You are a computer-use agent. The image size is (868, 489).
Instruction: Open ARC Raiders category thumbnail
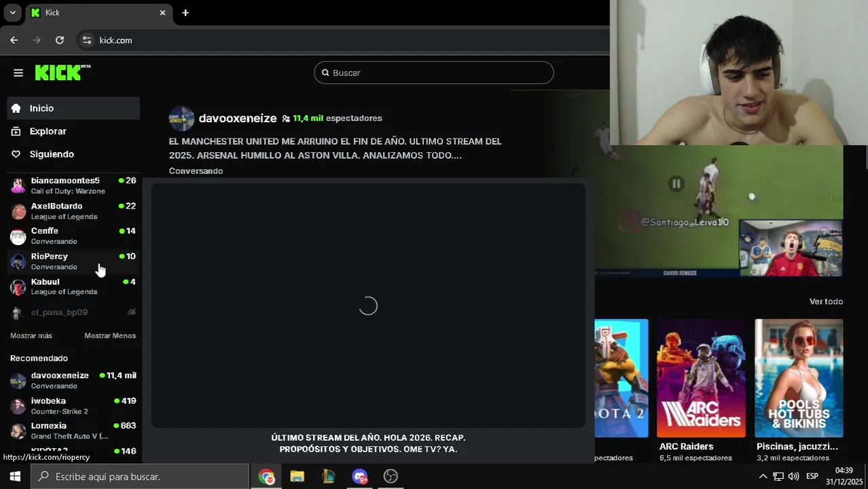pos(701,378)
